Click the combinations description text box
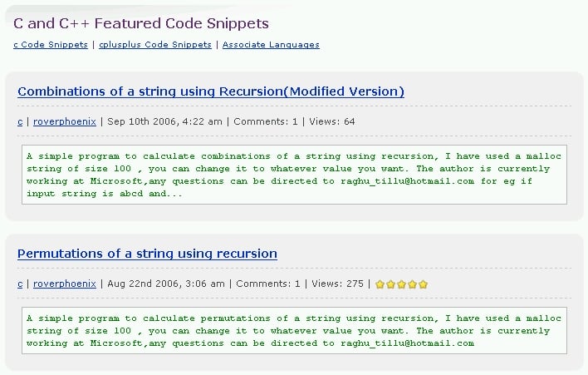This screenshot has width=588, height=375. 294,175
